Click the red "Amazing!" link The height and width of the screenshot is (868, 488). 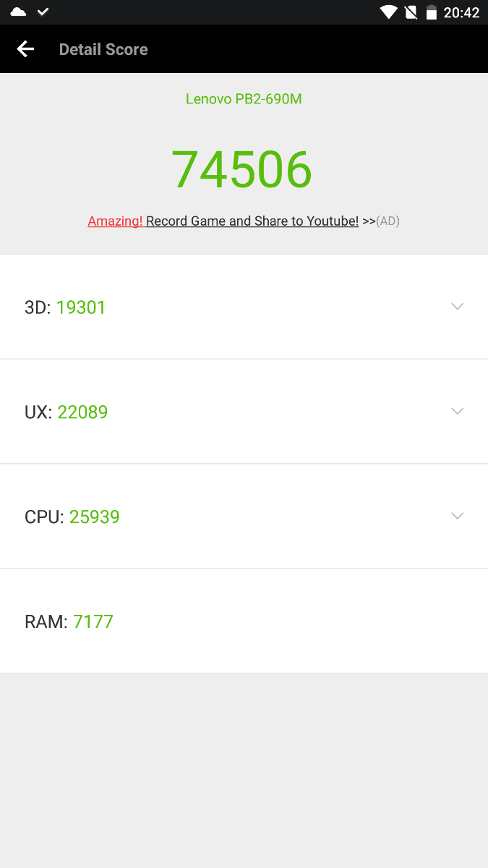(x=115, y=221)
